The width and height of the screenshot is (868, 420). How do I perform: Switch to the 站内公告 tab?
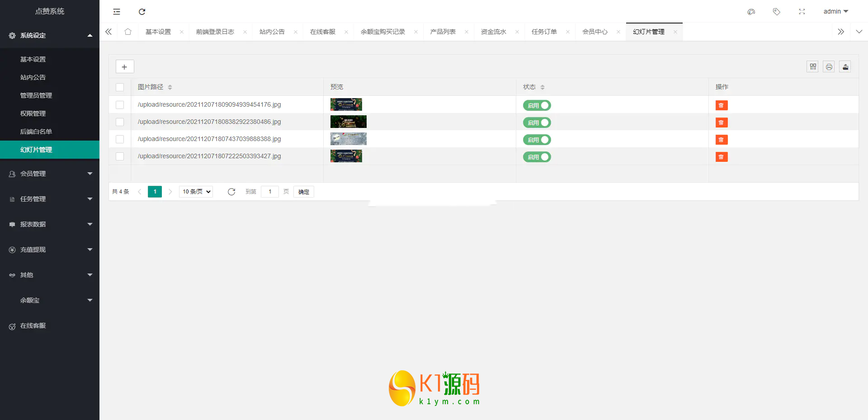272,32
